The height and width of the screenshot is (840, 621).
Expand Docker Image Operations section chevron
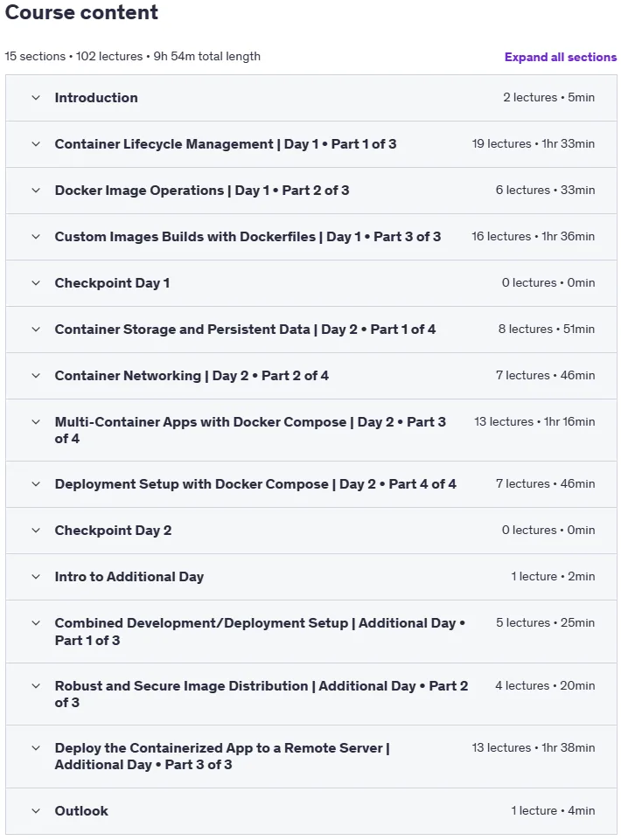click(36, 191)
